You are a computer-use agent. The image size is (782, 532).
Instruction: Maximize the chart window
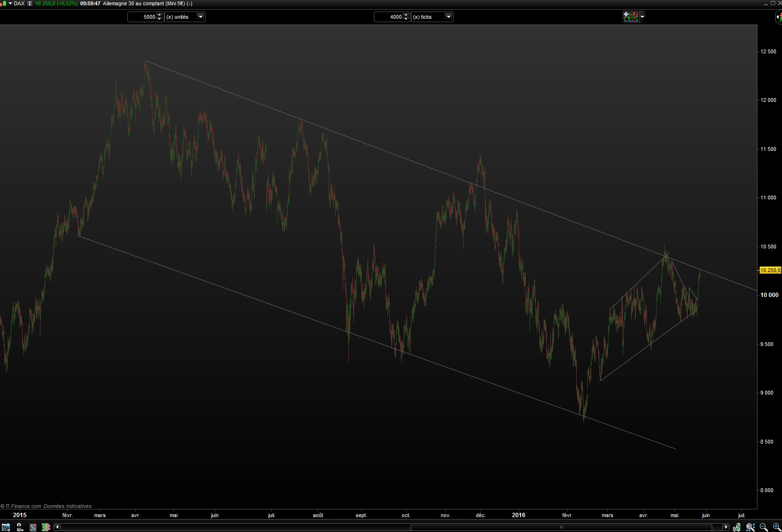coord(773,3)
